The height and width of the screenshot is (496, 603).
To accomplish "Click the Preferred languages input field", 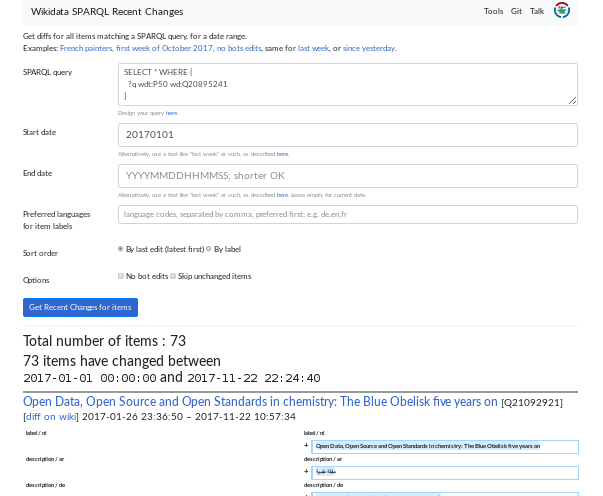I will (x=348, y=215).
